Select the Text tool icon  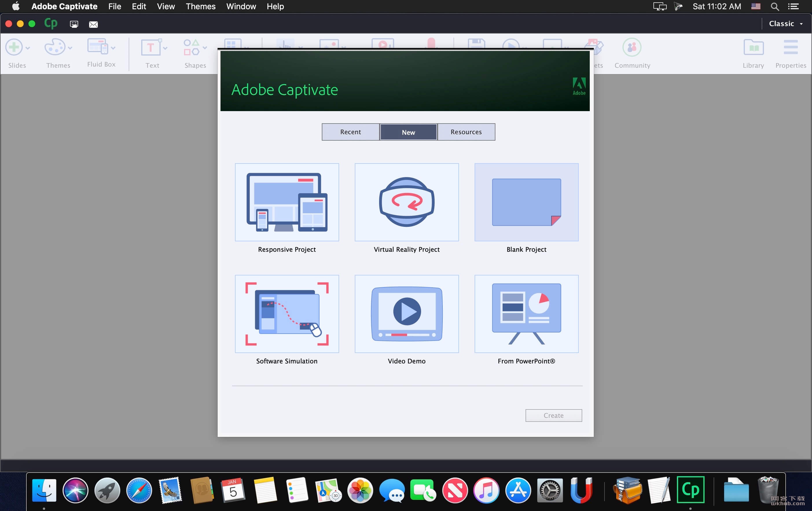tap(151, 47)
